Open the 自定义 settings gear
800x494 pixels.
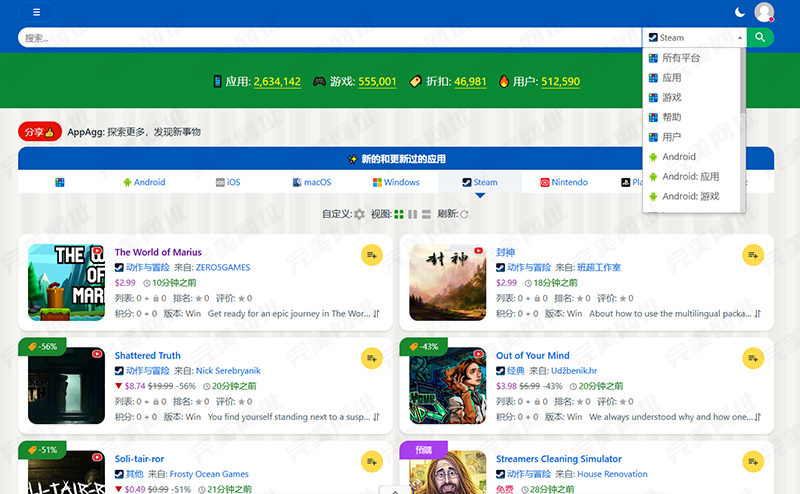(x=360, y=214)
